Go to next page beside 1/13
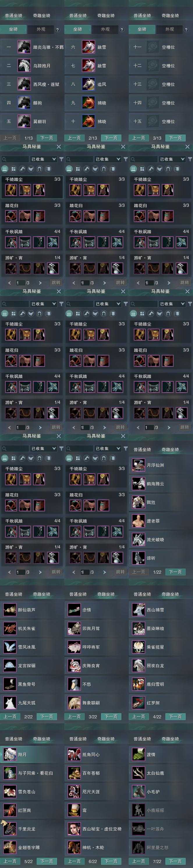Viewport: 193px width, 868px height. point(47,138)
